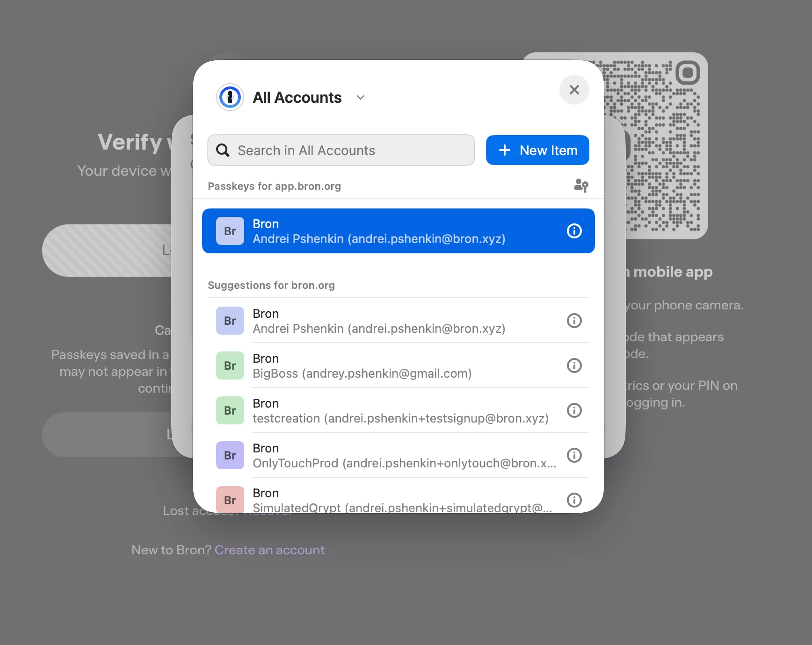Select the BigBoss Bron login suggestion
Screen dimensions: 812x645
pos(399,365)
